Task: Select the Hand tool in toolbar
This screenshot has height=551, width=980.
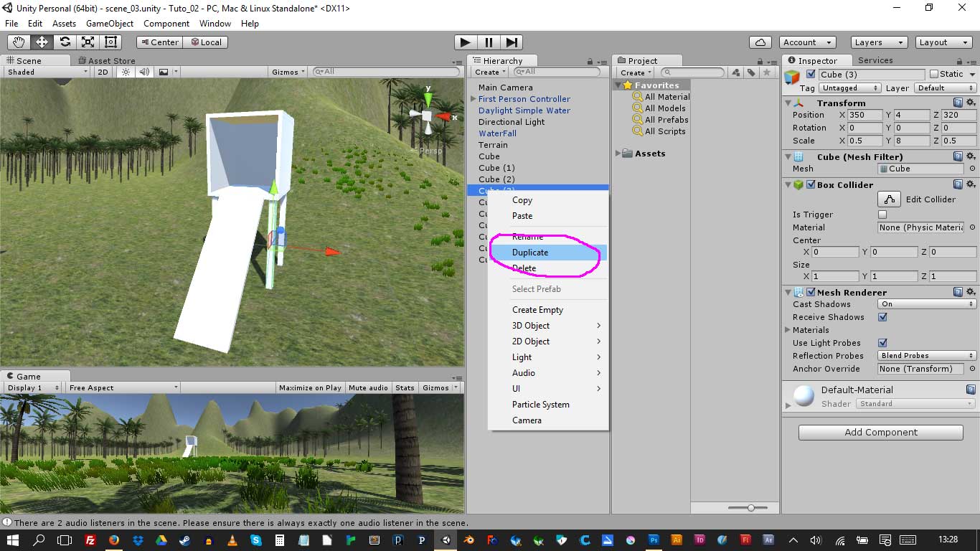Action: point(19,42)
